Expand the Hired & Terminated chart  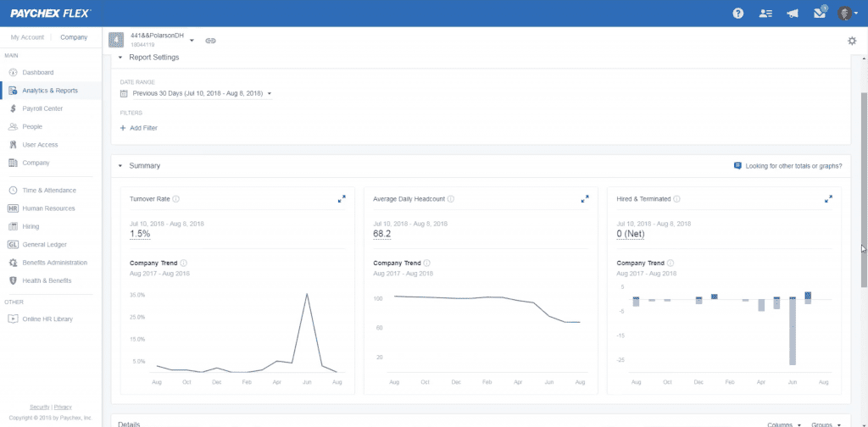point(828,198)
